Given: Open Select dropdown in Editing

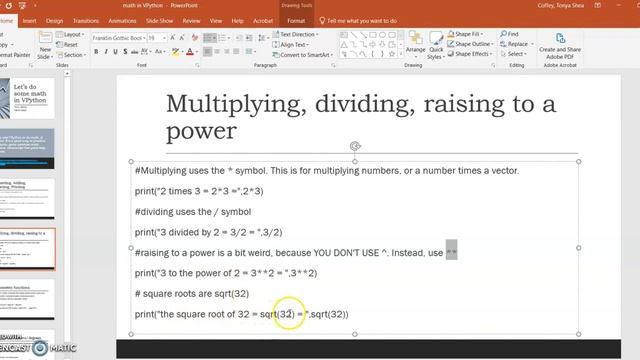Looking at the screenshot, I should point(513,53).
